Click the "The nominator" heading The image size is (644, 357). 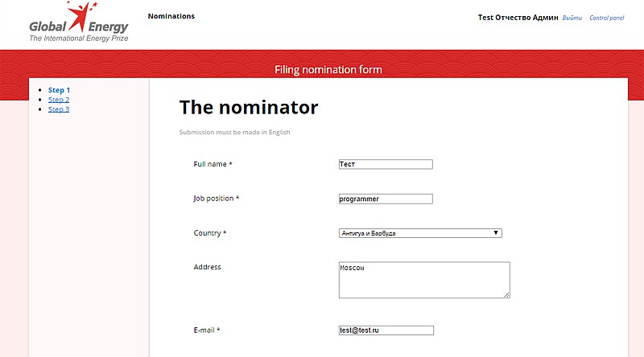[248, 107]
